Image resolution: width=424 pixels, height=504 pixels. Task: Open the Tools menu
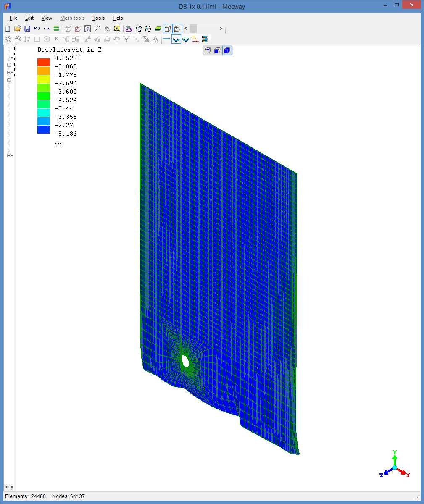tap(98, 18)
